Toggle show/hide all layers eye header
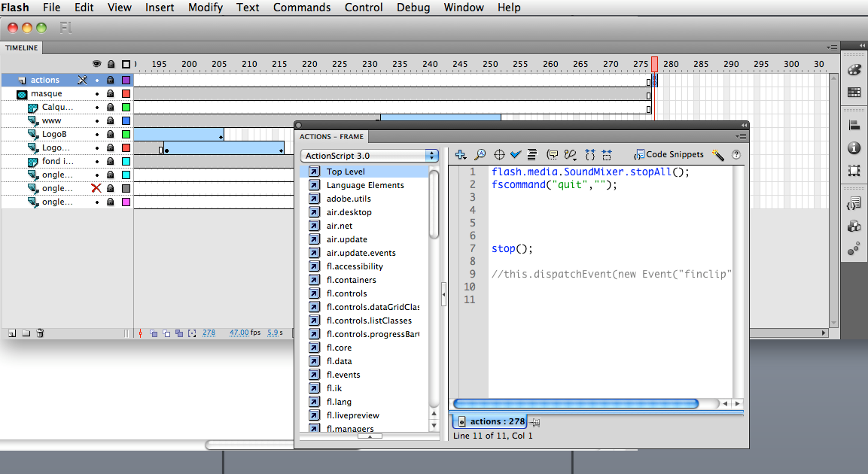Viewport: 868px width, 474px height. coord(97,64)
